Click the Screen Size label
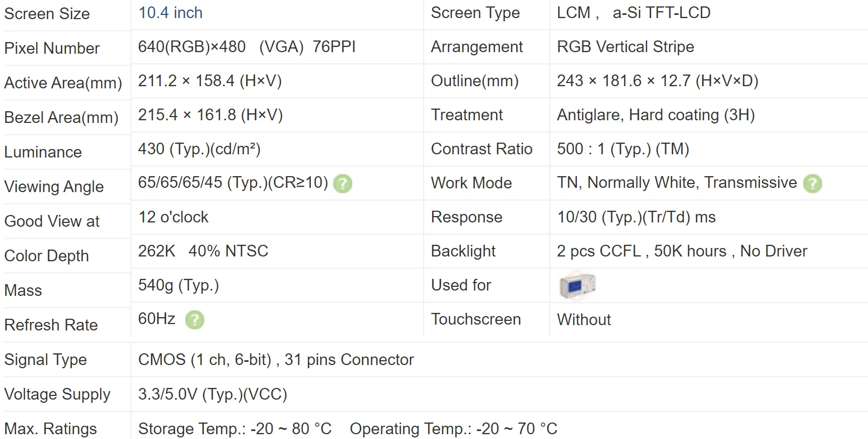868x439 pixels. coord(47,14)
